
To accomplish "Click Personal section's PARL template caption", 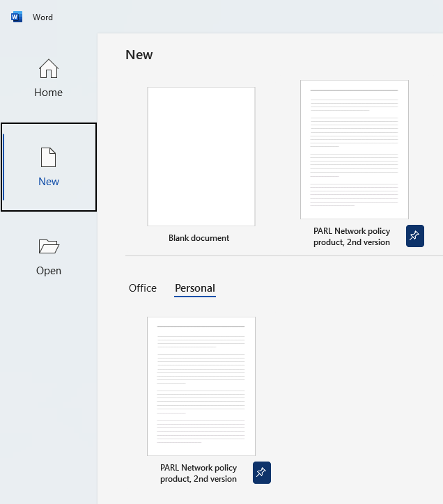I will (x=199, y=473).
